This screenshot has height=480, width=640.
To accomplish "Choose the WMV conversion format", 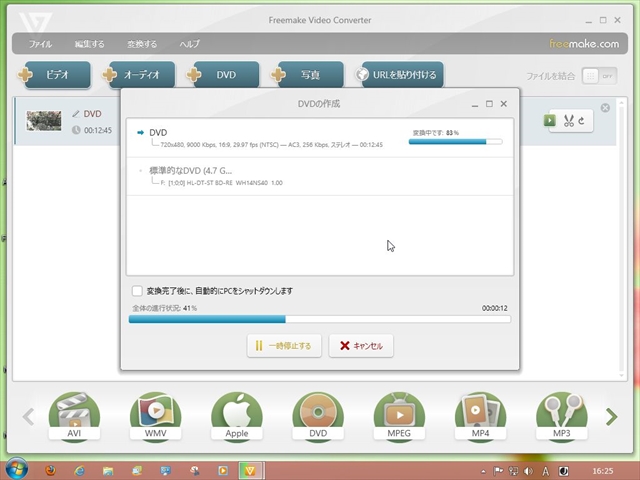I will tap(155, 415).
